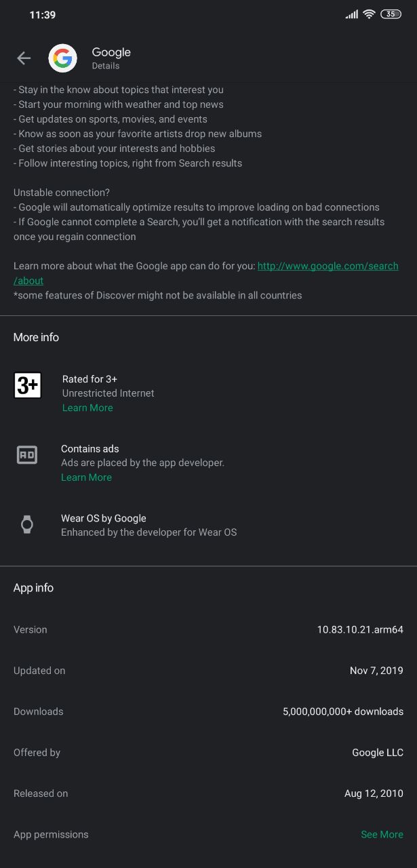The image size is (417, 868).
Task: Tap the Wi-Fi status icon
Action: pos(369,14)
